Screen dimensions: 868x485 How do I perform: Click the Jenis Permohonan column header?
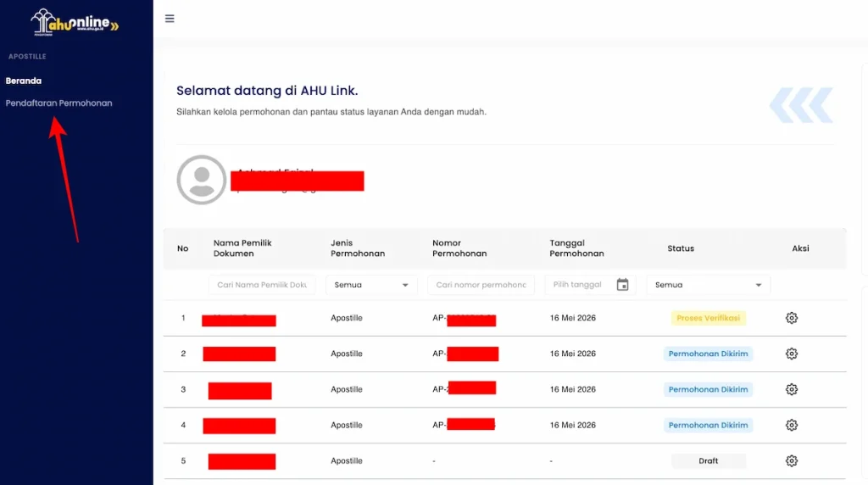pyautogui.click(x=358, y=248)
